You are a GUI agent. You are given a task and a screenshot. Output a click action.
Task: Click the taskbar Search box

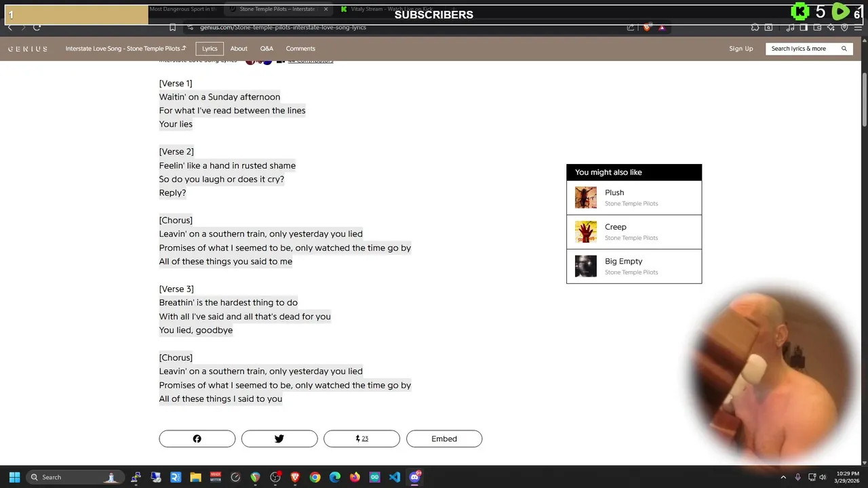click(75, 477)
